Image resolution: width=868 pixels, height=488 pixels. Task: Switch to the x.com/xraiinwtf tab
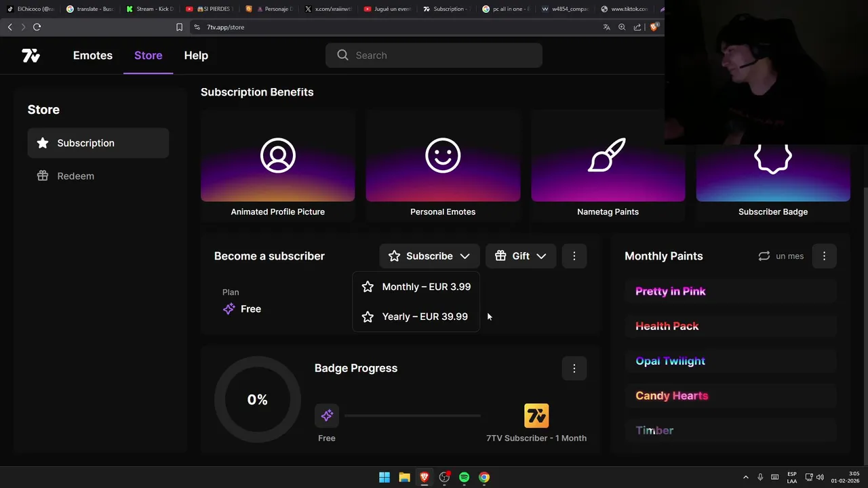(329, 9)
